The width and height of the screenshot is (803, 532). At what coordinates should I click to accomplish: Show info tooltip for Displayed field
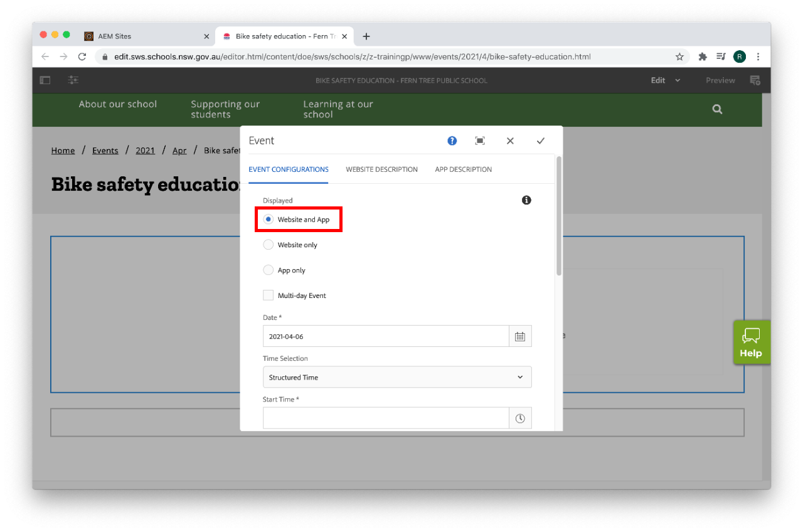(x=526, y=200)
